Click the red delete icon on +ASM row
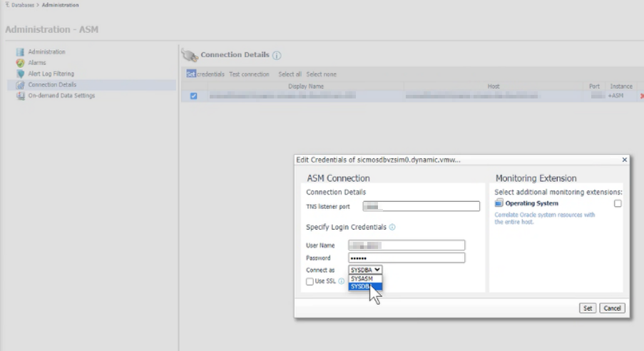The width and height of the screenshot is (644, 351). click(x=642, y=96)
